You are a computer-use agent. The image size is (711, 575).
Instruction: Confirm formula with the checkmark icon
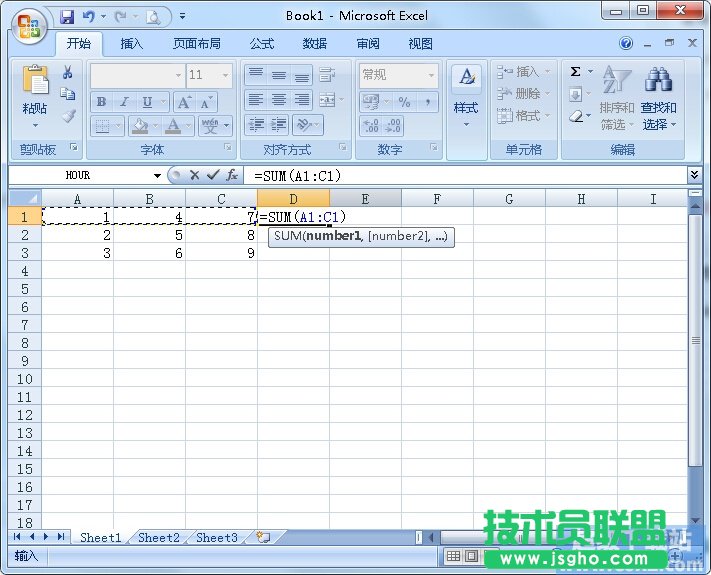tap(212, 175)
